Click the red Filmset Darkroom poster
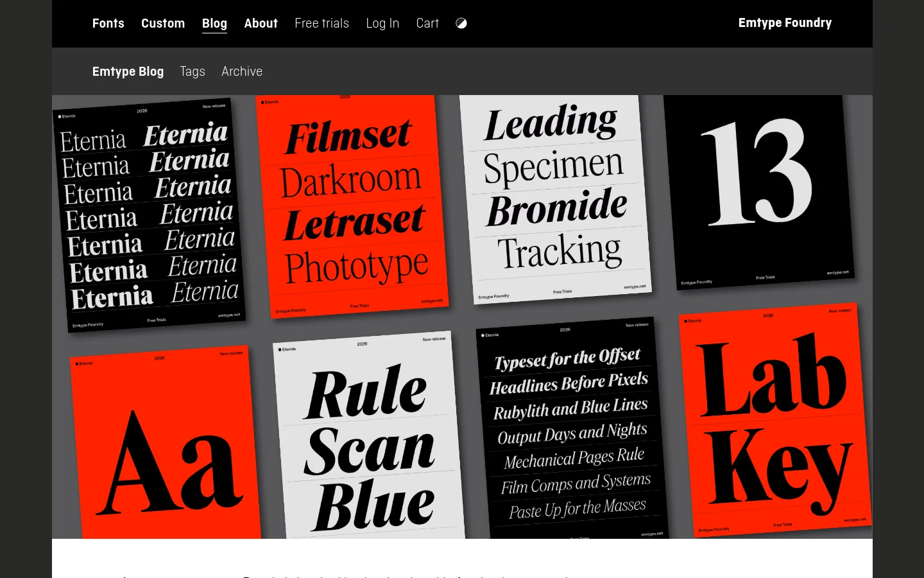Viewport: 924px width, 578px height. [352, 206]
